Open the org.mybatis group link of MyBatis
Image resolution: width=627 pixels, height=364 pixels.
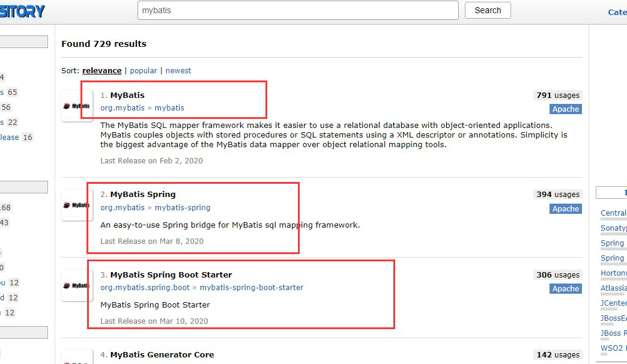click(x=123, y=108)
